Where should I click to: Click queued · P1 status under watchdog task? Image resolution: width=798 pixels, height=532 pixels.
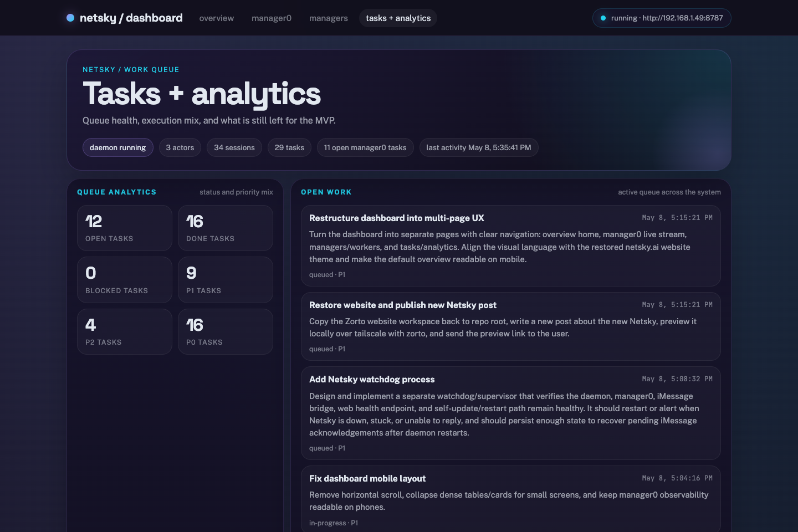[327, 448]
